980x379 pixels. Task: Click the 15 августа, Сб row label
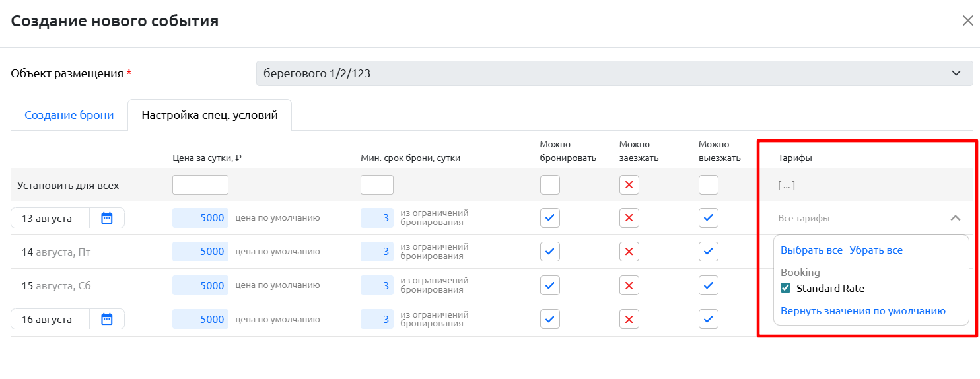click(x=56, y=285)
